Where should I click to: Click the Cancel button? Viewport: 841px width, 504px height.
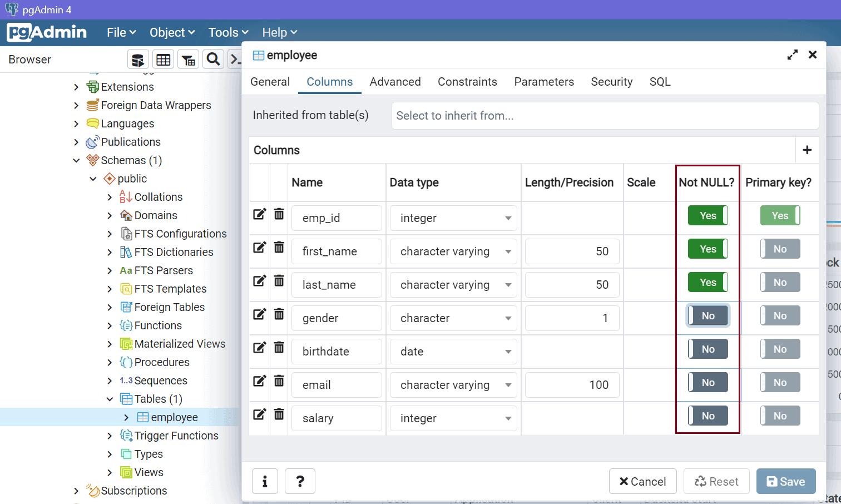[642, 481]
